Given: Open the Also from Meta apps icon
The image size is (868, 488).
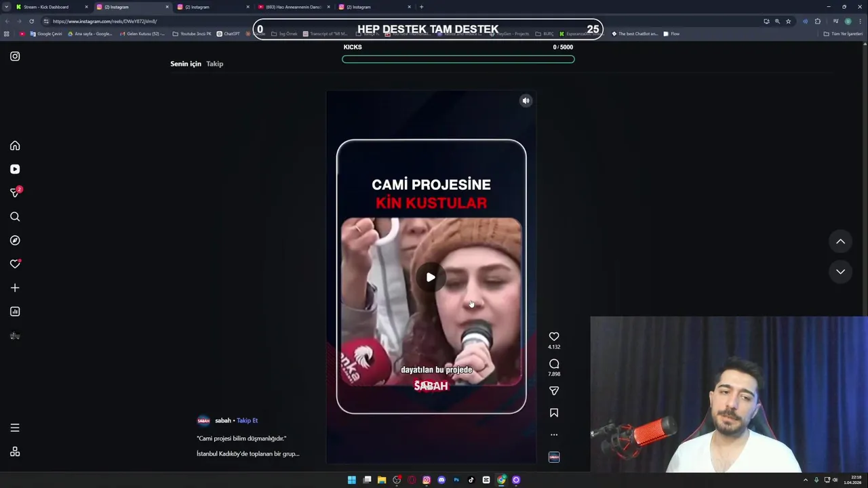Looking at the screenshot, I should point(15,452).
